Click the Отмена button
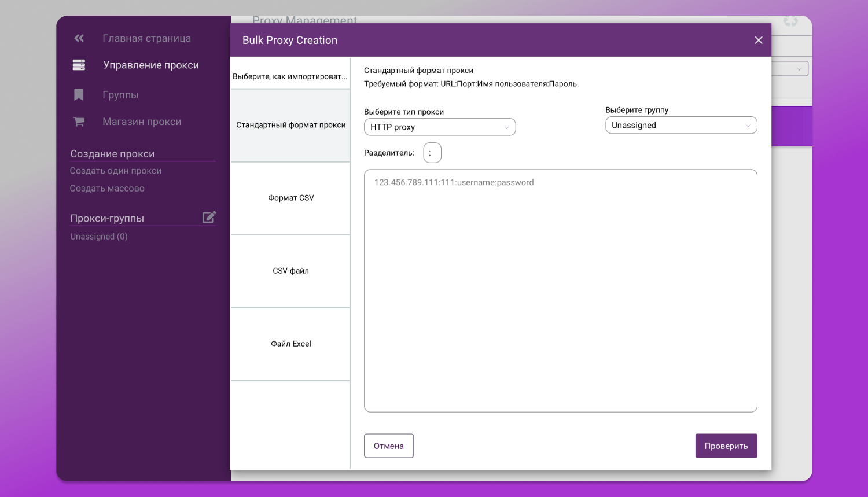Viewport: 868px width, 497px height. (389, 446)
